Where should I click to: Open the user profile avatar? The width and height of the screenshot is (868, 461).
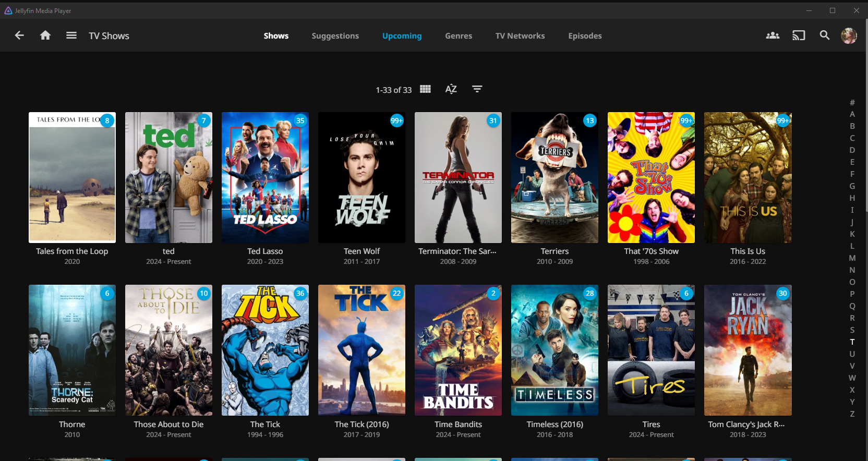tap(849, 35)
